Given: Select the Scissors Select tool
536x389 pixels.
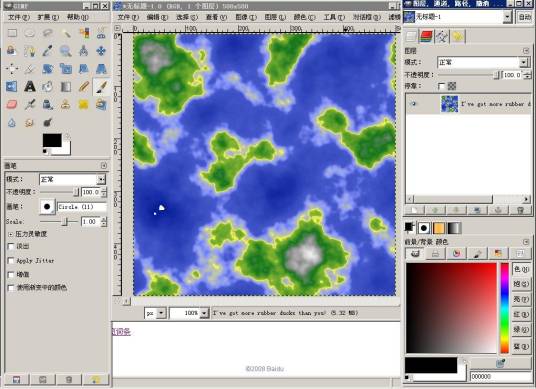Looking at the screenshot, I should click(101, 33).
